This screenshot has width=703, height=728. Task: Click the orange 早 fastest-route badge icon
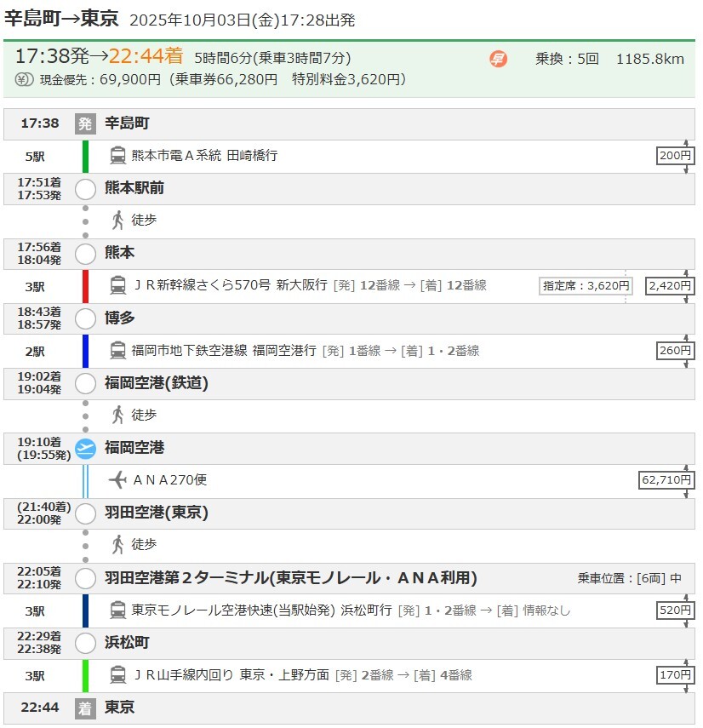point(498,59)
